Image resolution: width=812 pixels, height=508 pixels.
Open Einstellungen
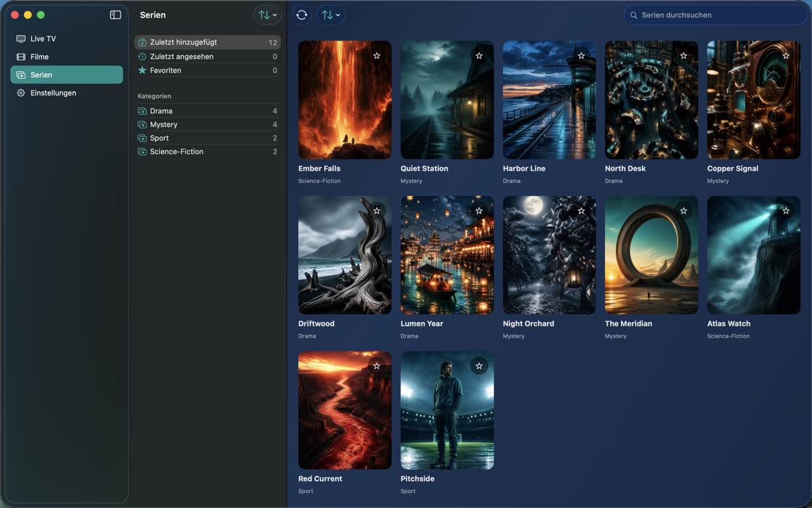click(x=67, y=93)
